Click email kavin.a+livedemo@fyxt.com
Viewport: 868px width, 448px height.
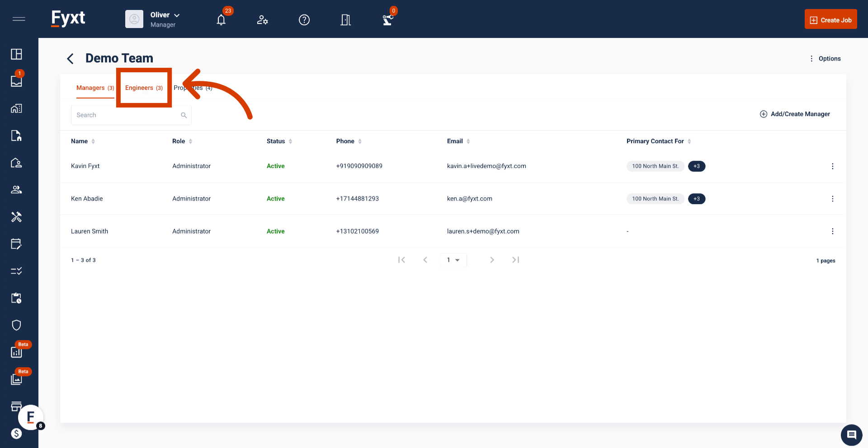point(486,166)
